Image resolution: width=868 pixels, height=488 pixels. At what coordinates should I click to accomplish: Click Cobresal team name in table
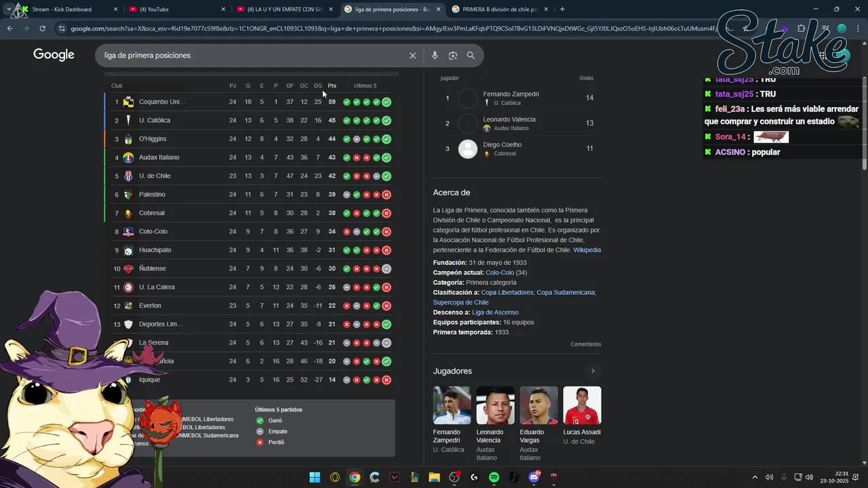[152, 213]
